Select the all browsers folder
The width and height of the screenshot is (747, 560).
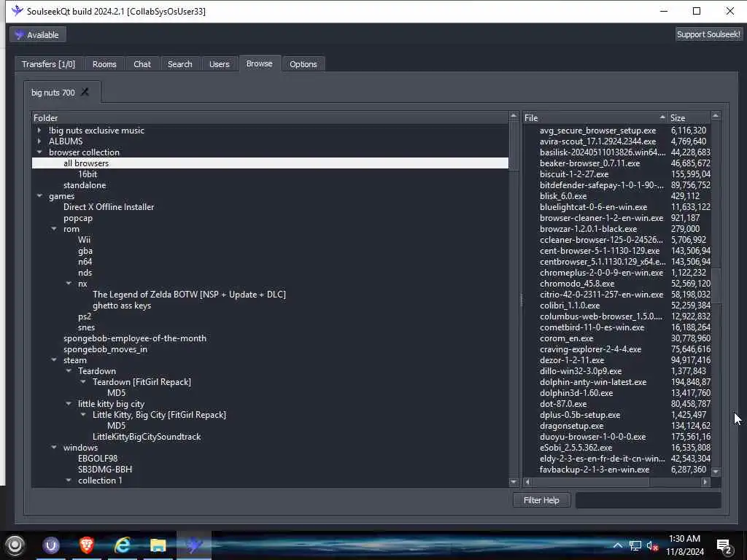coord(86,163)
